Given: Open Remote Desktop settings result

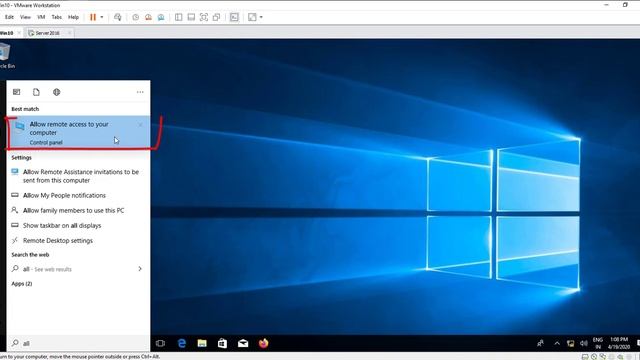Looking at the screenshot, I should point(78,241).
